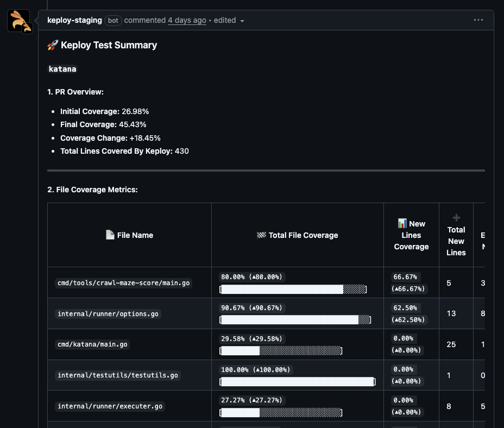The width and height of the screenshot is (504, 428).
Task: Open the '4 days ago' timestamp link
Action: point(187,20)
